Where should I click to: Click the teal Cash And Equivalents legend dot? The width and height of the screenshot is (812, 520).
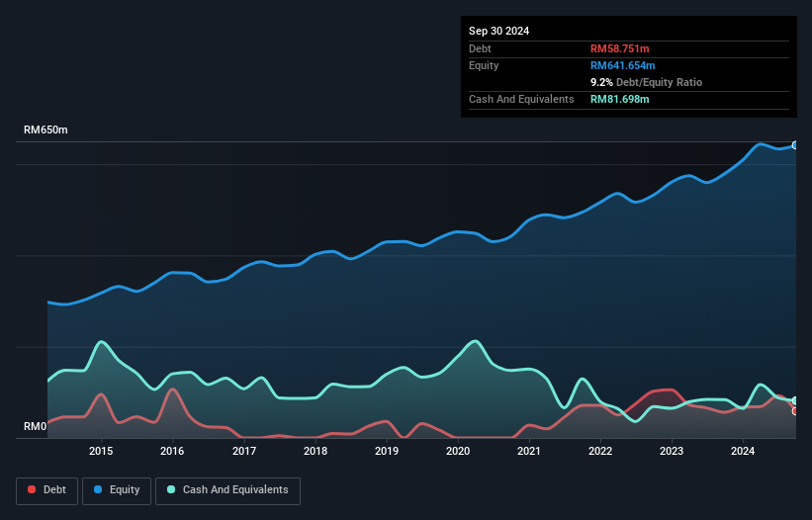pos(171,489)
